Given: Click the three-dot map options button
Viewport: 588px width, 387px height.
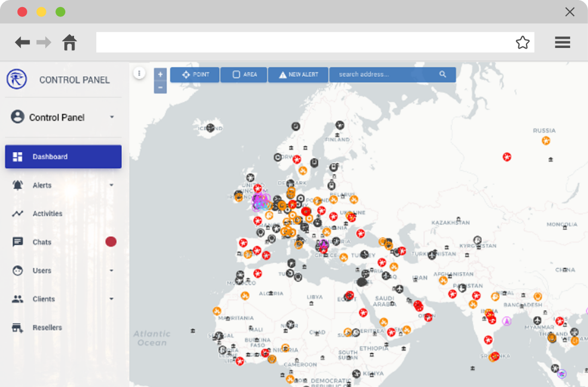Looking at the screenshot, I should (x=139, y=73).
